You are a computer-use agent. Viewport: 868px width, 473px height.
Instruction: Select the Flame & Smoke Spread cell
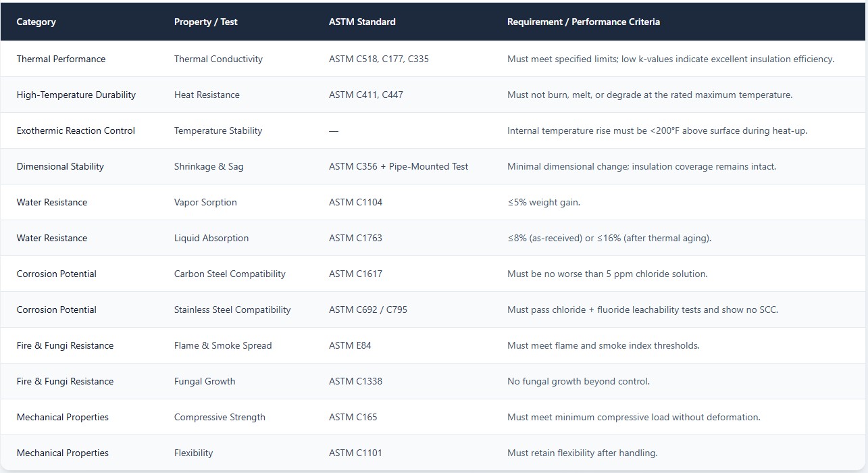tap(223, 345)
